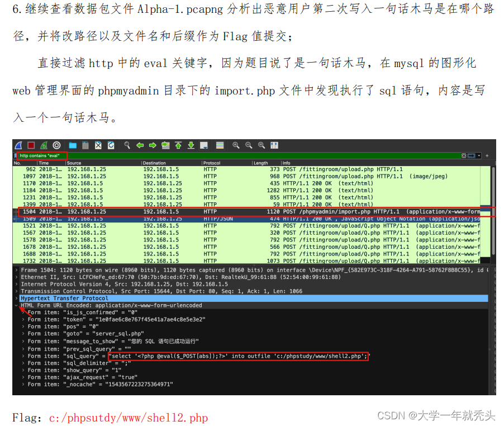Image resolution: width=504 pixels, height=426 pixels.
Task: Select the POST /phpmyadmin/import.php packet row
Action: pyautogui.click(x=224, y=212)
